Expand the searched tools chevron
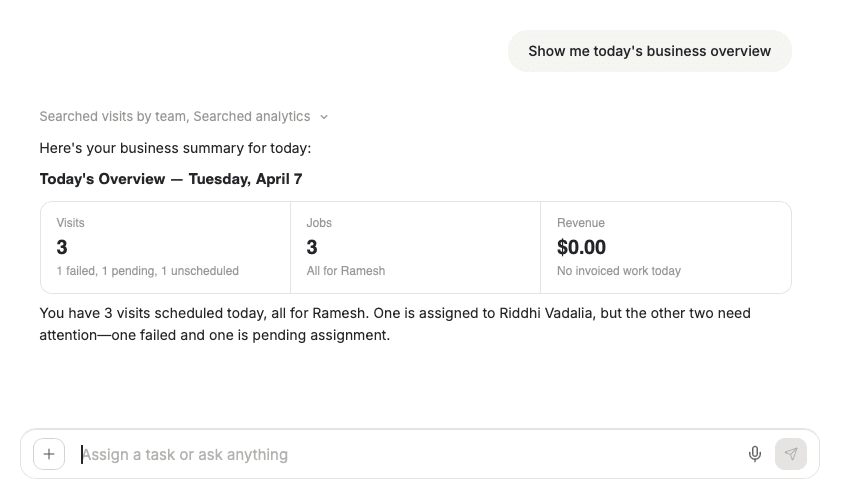Image resolution: width=852 pixels, height=493 pixels. (x=324, y=117)
